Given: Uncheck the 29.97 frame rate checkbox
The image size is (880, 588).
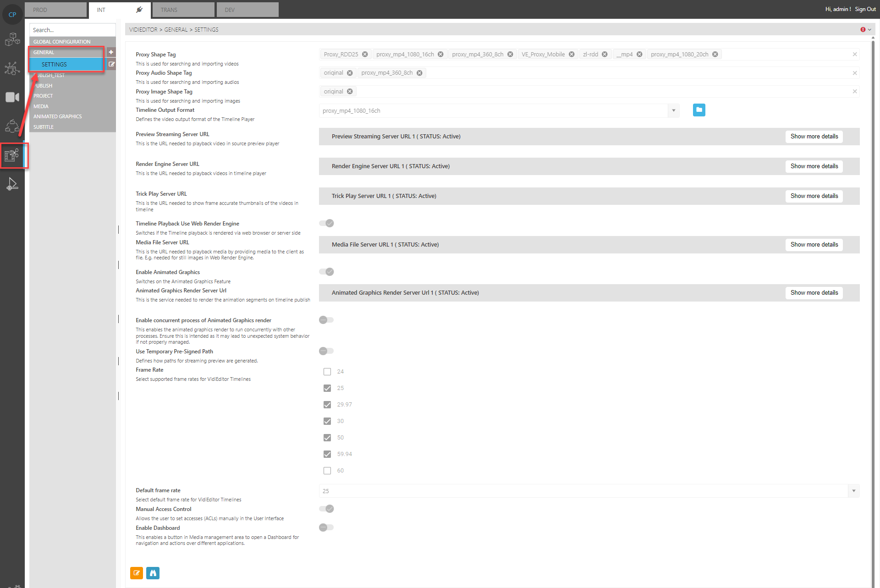Looking at the screenshot, I should point(327,404).
